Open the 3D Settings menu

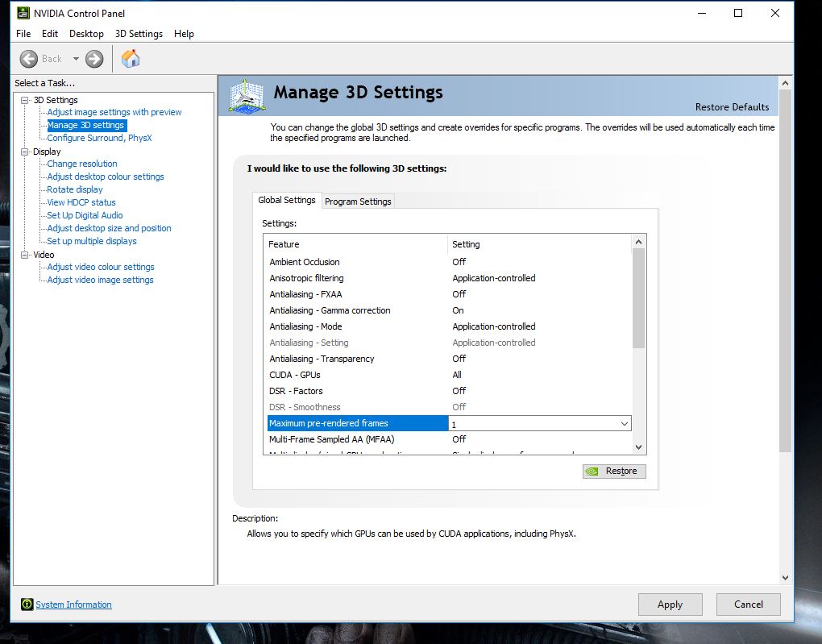point(139,34)
